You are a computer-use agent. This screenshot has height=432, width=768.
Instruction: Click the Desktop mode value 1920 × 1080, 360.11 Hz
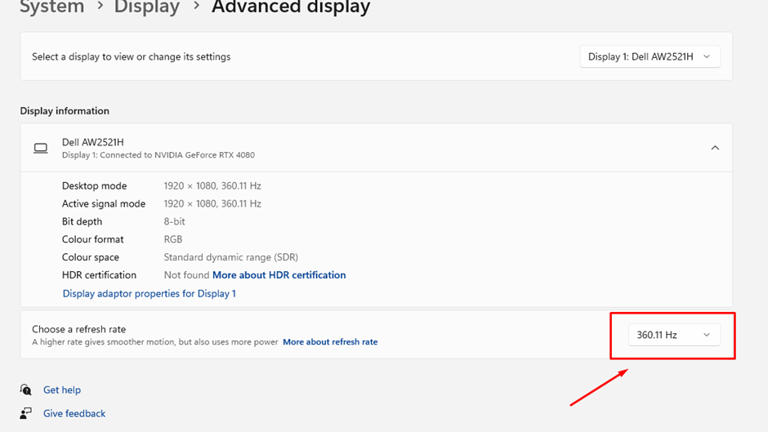coord(213,186)
